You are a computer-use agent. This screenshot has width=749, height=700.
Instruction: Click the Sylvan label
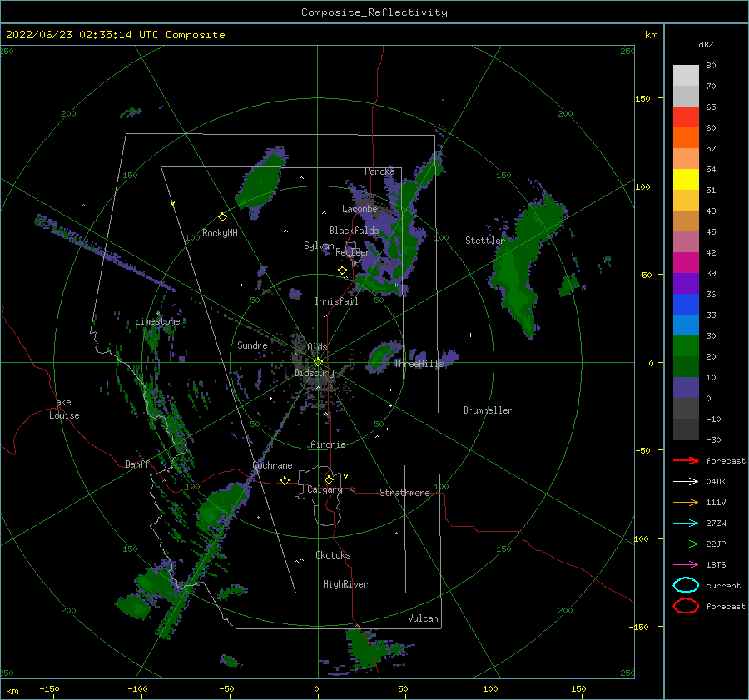point(319,245)
